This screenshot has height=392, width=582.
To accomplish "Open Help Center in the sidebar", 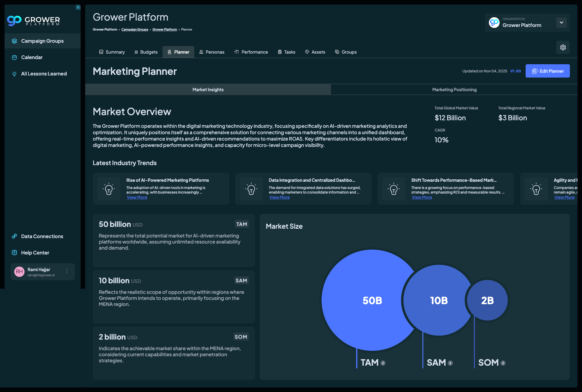I will point(35,253).
